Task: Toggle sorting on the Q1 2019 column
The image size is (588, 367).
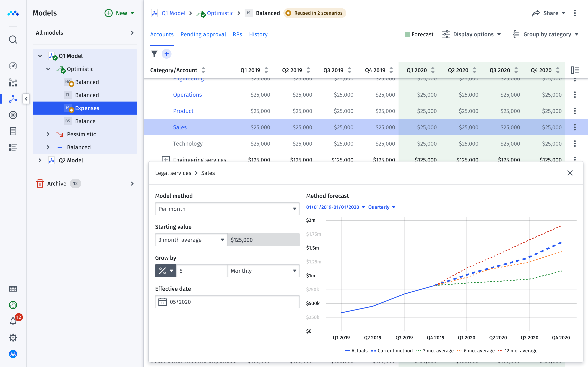Action: point(266,70)
